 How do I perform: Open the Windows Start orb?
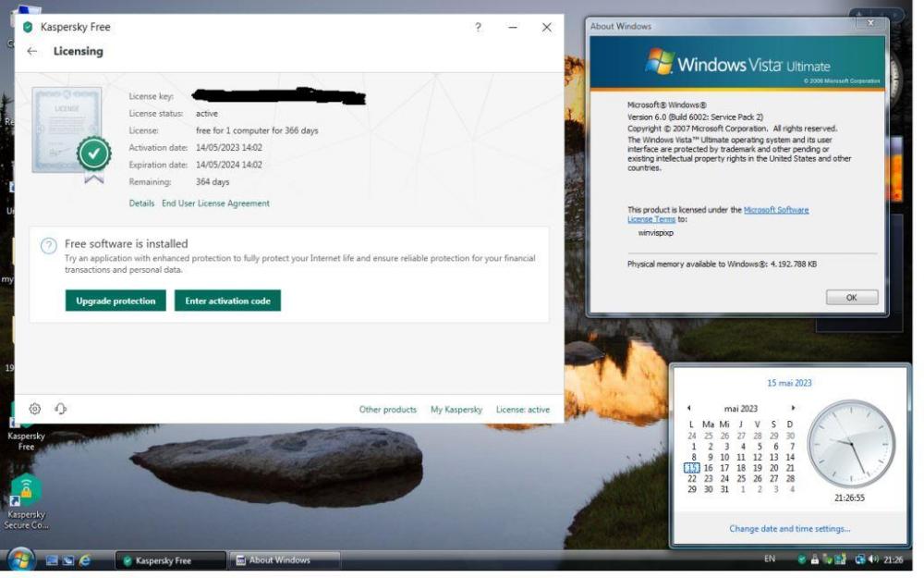point(21,560)
